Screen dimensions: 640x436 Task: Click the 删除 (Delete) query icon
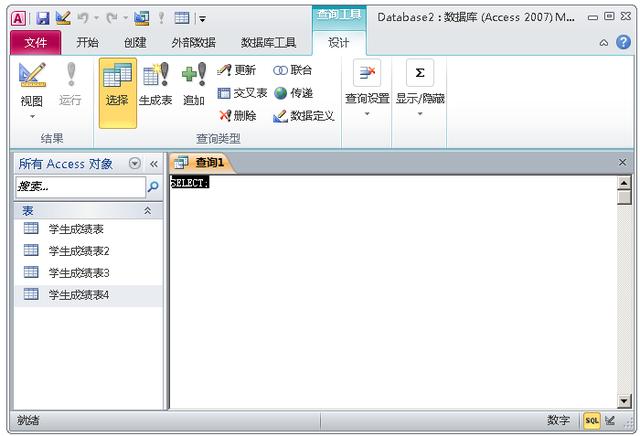[237, 116]
